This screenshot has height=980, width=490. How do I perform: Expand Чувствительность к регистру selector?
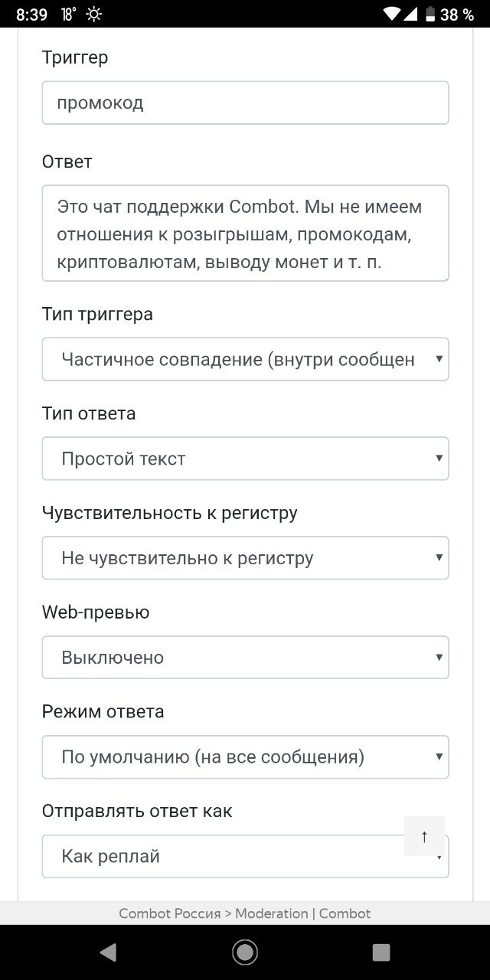point(245,558)
